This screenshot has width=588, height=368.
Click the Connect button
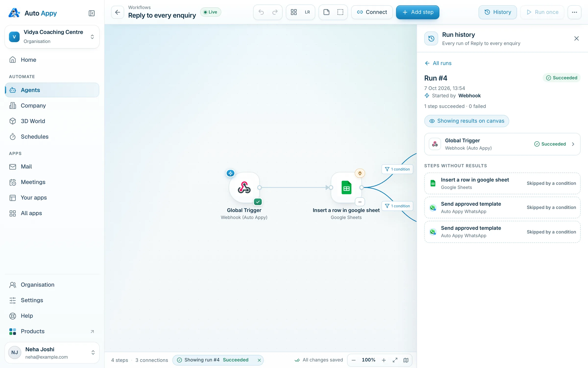click(x=372, y=12)
